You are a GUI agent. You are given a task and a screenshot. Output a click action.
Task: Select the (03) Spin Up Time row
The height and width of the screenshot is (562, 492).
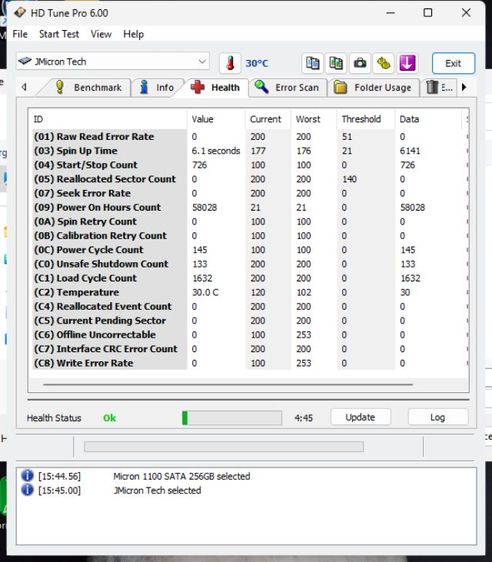point(249,151)
